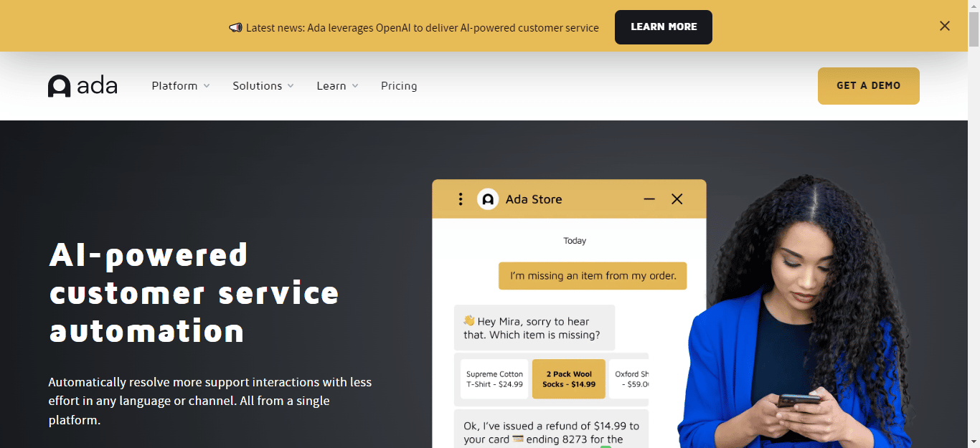Click the scrollbar down arrow

975,443
